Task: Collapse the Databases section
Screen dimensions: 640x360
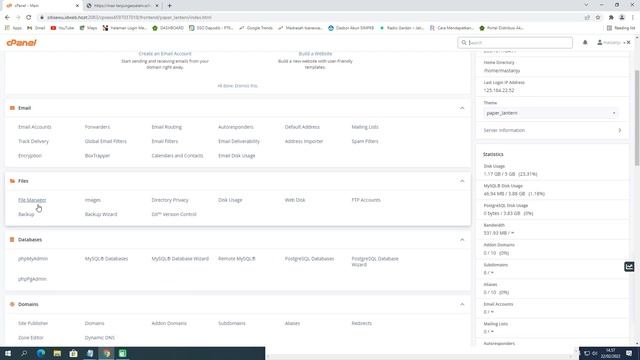Action: coord(462,240)
